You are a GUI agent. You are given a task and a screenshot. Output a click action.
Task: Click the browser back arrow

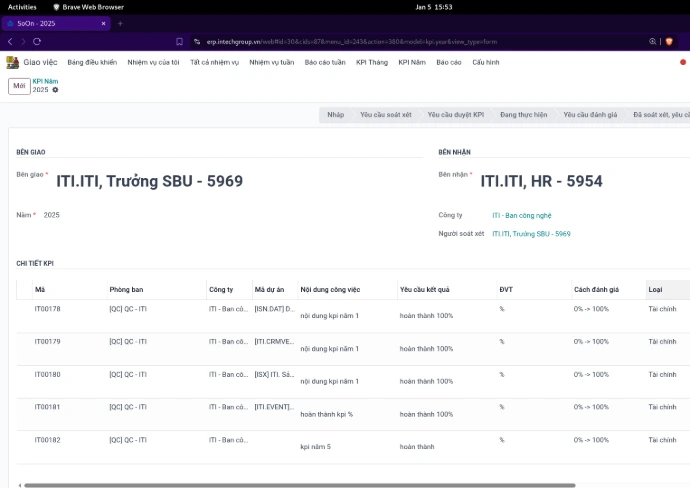10,42
